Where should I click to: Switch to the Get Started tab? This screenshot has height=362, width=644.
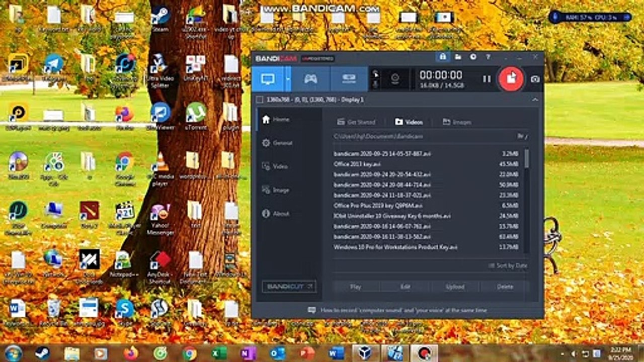pos(356,122)
